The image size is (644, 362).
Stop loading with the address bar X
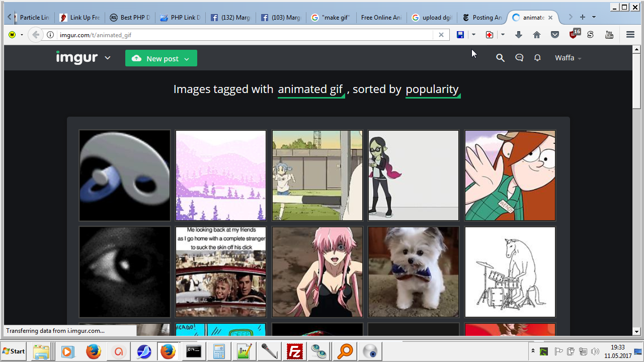point(441,35)
